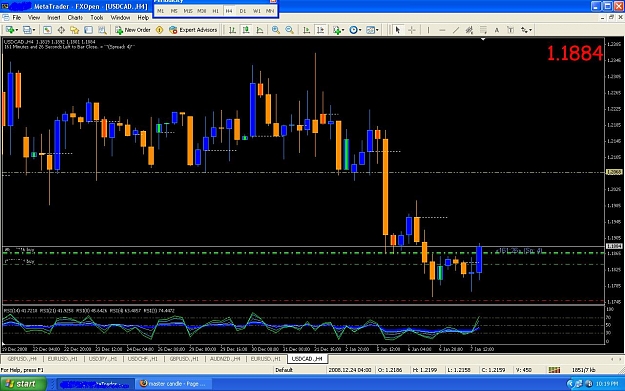Toggle the Terminal window icon
The height and width of the screenshot is (391, 625).
(88, 30)
